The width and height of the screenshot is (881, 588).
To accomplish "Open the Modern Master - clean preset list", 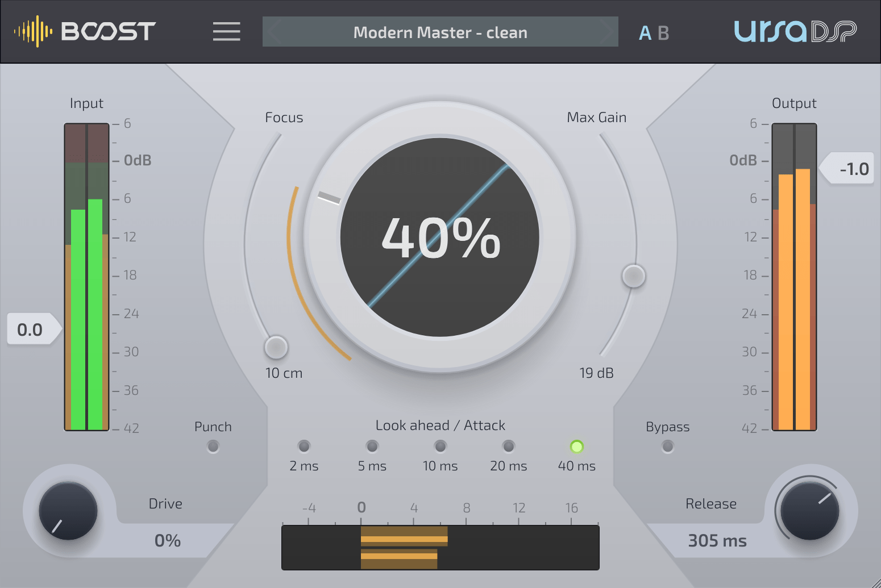I will (x=440, y=32).
